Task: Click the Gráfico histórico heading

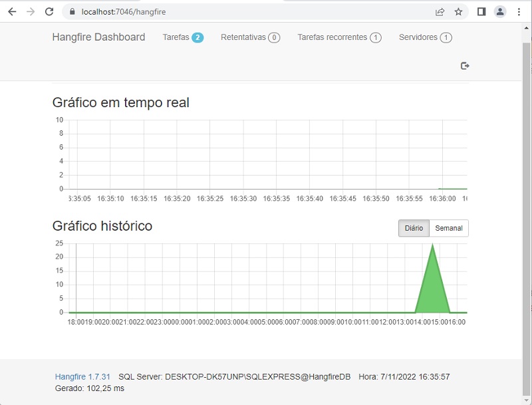Action: (x=102, y=226)
